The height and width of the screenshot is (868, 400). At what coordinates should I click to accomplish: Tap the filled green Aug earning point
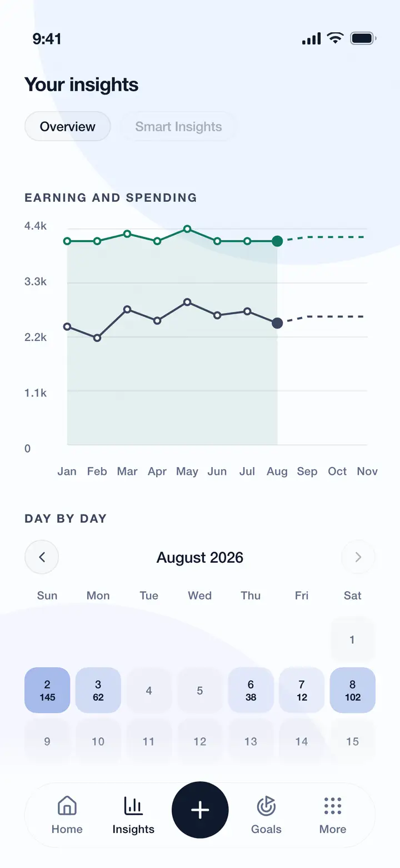tap(277, 241)
